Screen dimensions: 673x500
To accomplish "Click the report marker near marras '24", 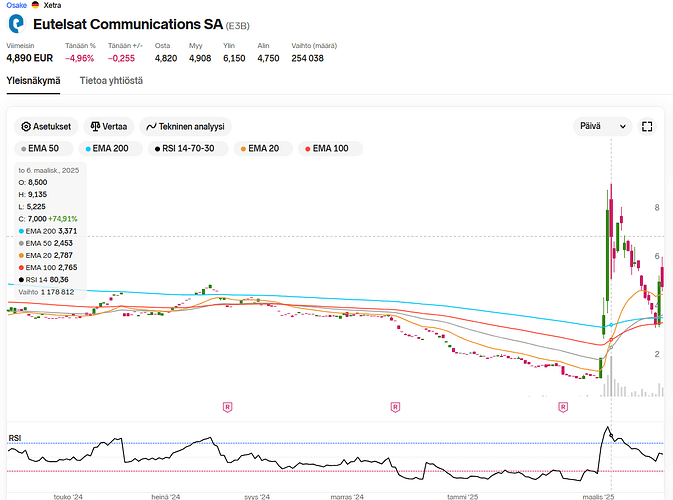I will [x=395, y=407].
